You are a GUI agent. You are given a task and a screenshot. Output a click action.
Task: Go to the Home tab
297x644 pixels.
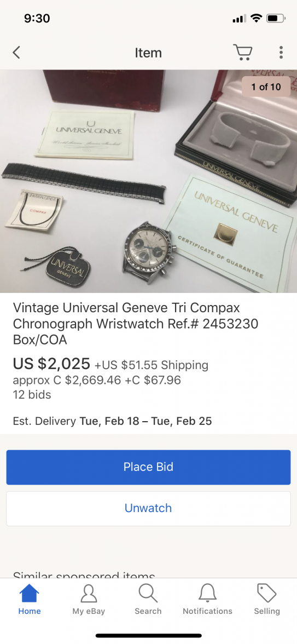coord(30,600)
